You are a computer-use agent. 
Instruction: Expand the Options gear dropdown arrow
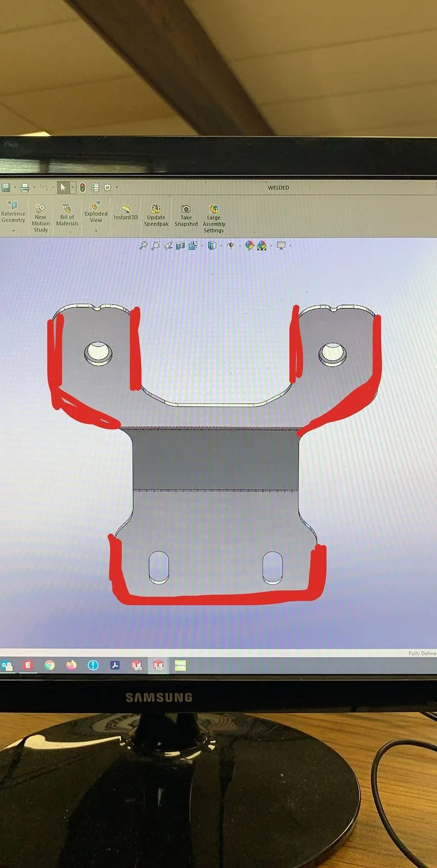pyautogui.click(x=117, y=188)
